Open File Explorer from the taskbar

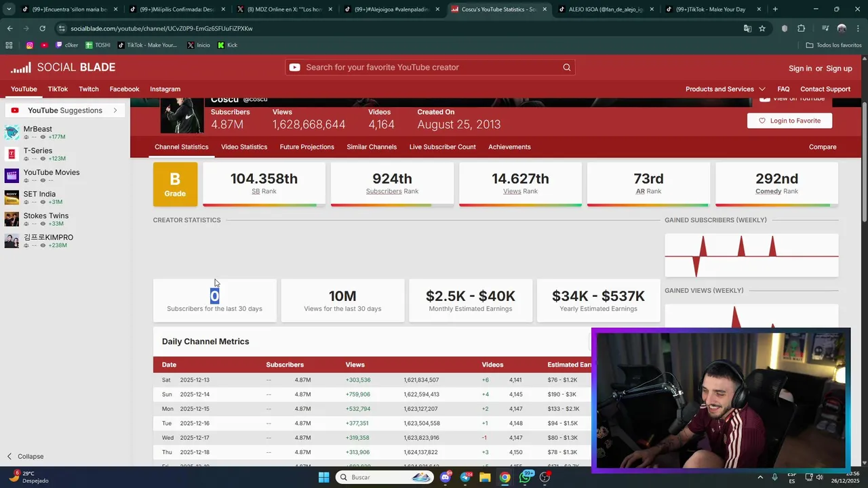coord(485,477)
